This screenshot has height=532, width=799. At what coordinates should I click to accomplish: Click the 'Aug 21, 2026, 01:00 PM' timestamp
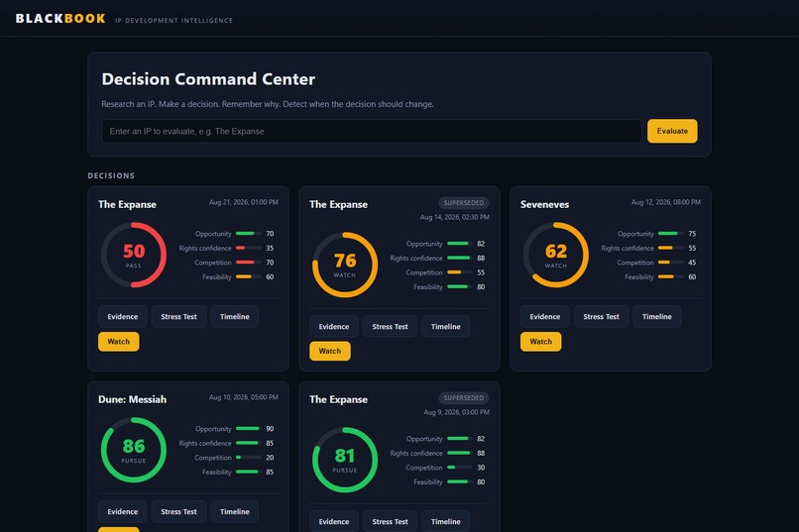244,202
